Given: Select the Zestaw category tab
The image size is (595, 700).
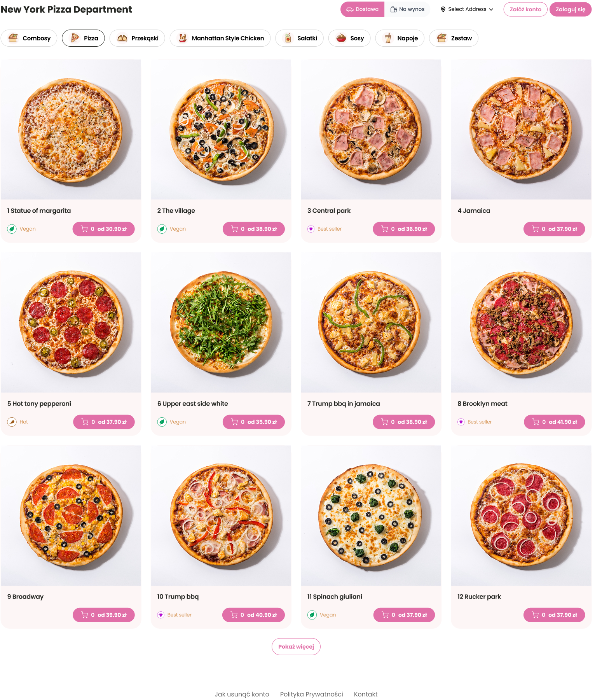Looking at the screenshot, I should (454, 38).
